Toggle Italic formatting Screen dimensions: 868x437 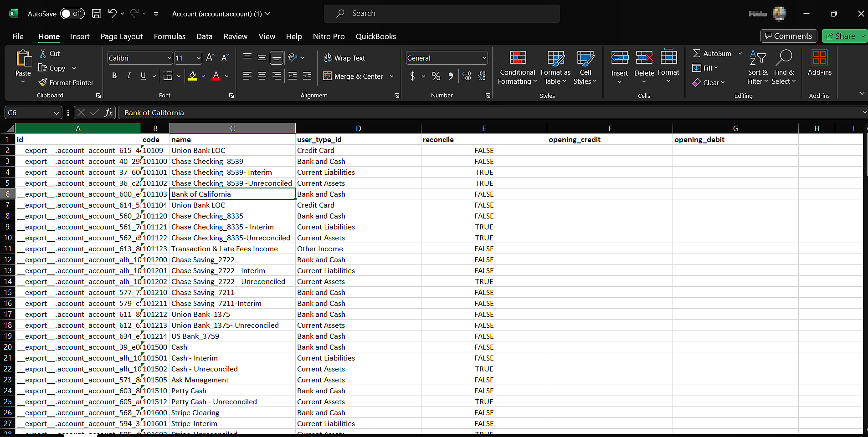(129, 76)
